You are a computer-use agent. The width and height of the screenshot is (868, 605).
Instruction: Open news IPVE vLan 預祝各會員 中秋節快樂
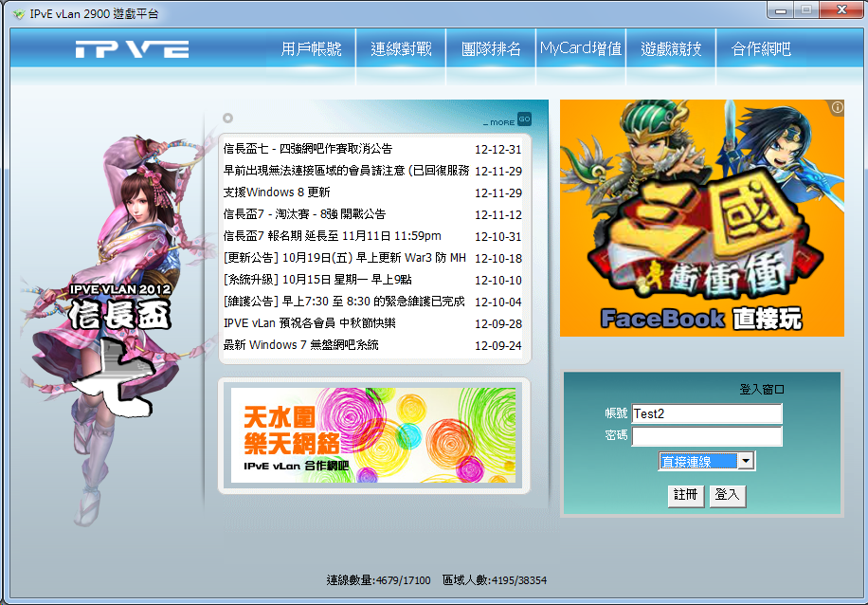pos(310,323)
